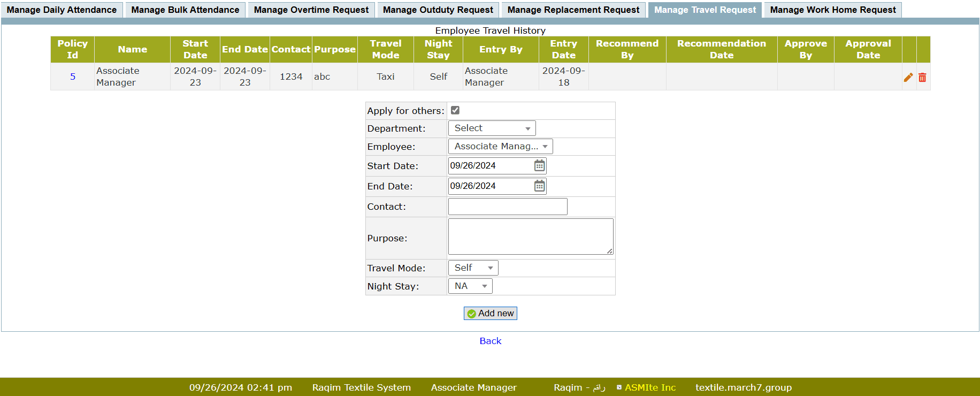The width and height of the screenshot is (980, 396).
Task: Click the Add new button
Action: point(490,314)
